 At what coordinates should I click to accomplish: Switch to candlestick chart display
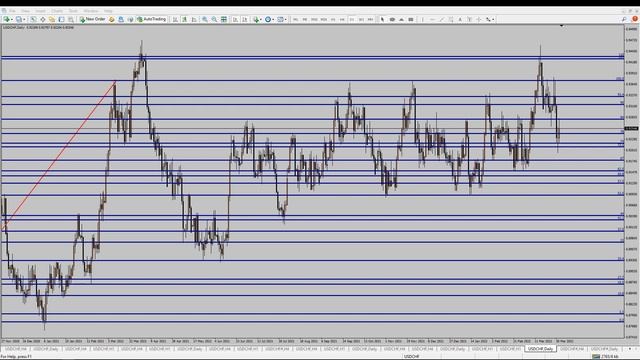(184, 19)
